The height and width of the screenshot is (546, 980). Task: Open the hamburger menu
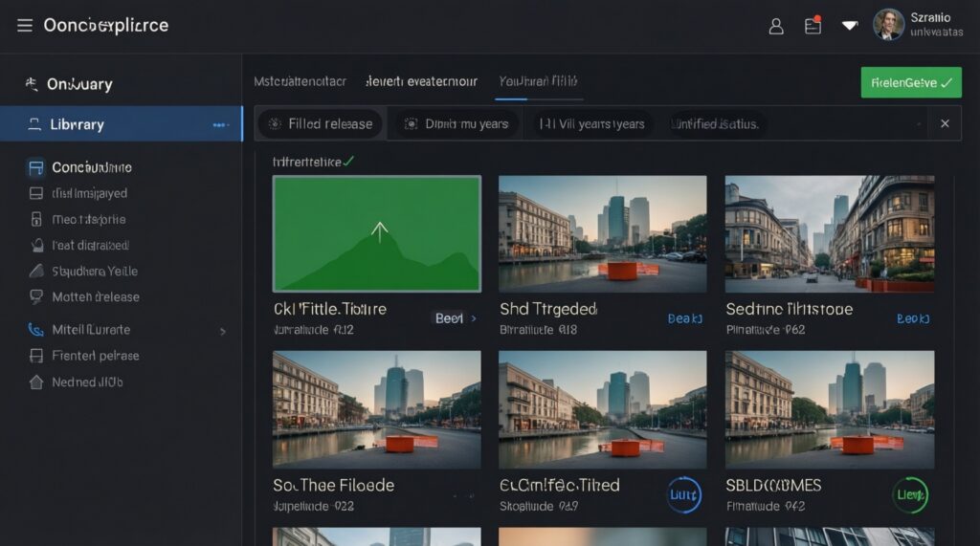click(24, 25)
